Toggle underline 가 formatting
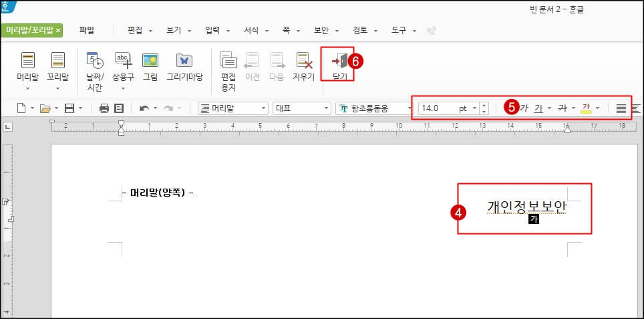Viewport: 644px width, 319px height. pos(538,108)
